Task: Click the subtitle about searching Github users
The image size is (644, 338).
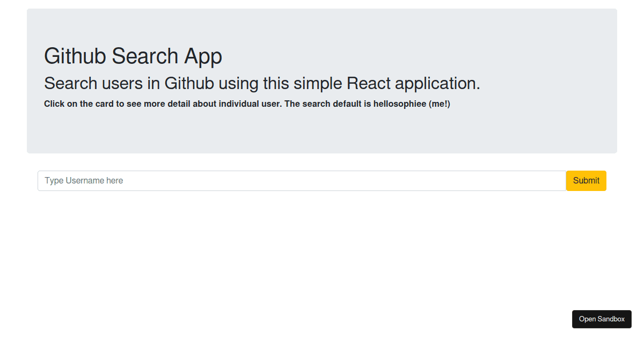Action: click(261, 84)
